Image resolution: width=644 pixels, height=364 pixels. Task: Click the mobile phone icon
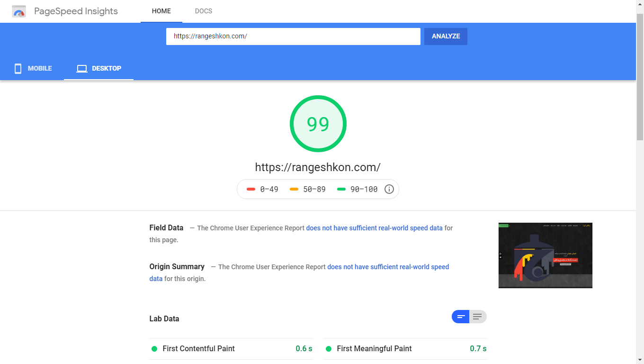coord(18,68)
